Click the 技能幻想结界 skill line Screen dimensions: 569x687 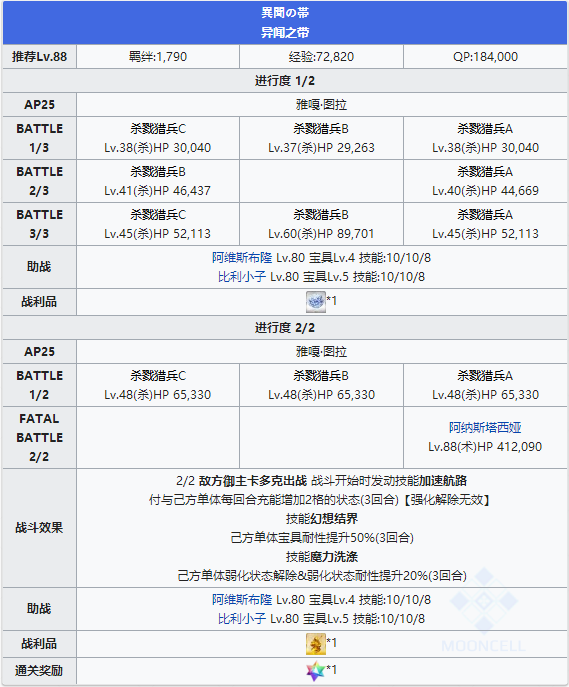point(322,519)
